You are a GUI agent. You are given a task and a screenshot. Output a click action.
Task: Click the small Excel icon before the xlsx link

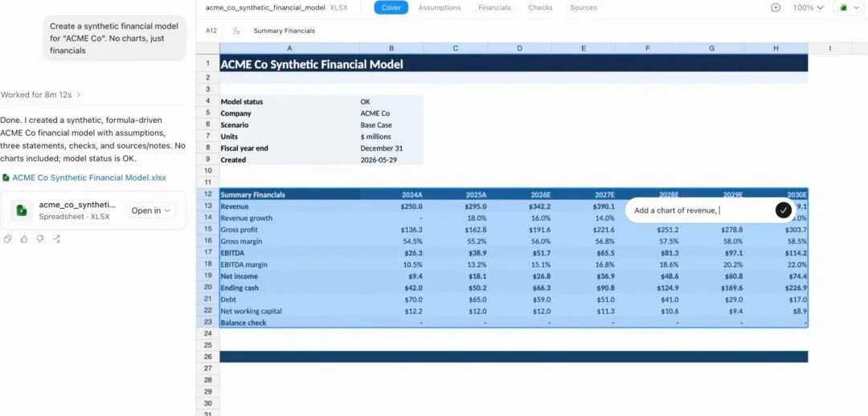click(x=6, y=178)
